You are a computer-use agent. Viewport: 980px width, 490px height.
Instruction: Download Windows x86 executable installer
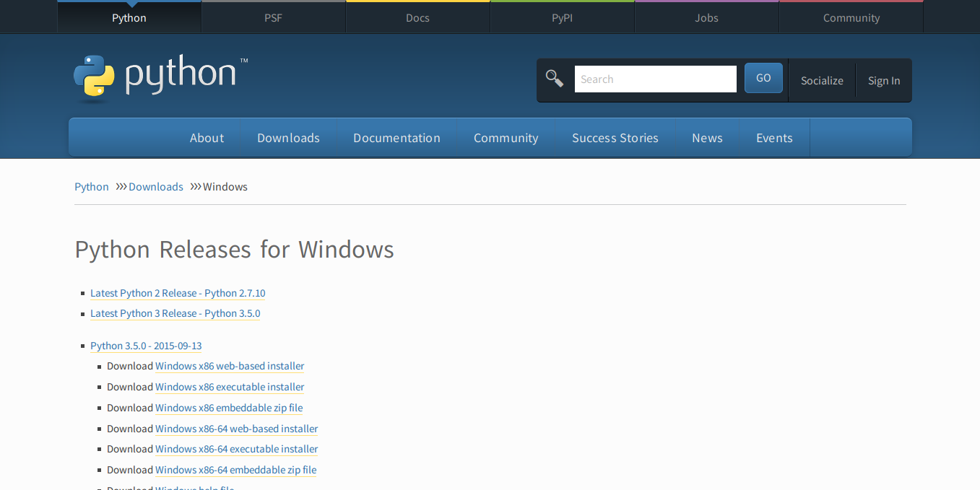(230, 387)
